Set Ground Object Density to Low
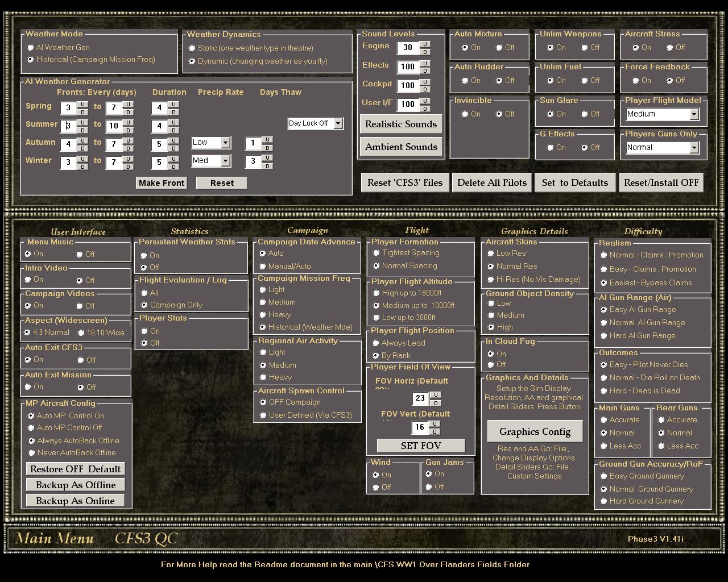 [491, 304]
